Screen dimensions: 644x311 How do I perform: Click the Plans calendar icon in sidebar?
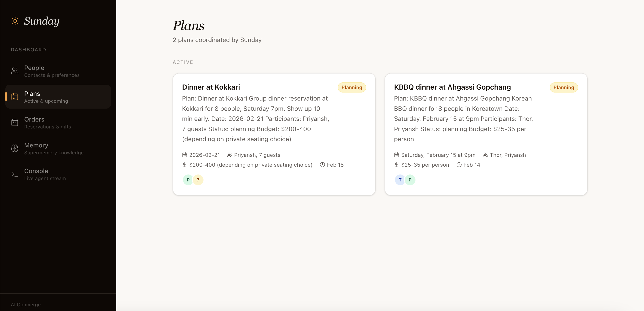pos(15,97)
